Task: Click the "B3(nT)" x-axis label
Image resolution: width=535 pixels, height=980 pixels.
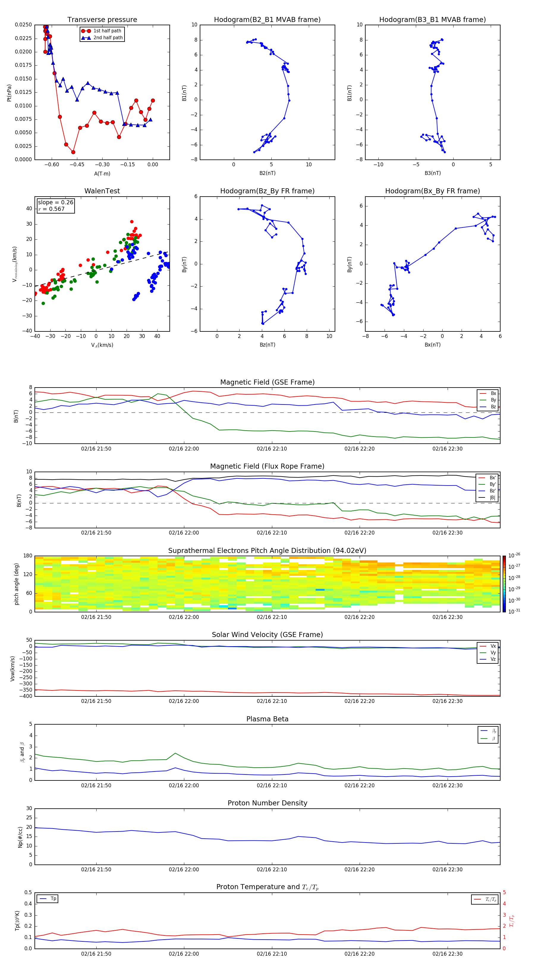Action: coord(432,173)
